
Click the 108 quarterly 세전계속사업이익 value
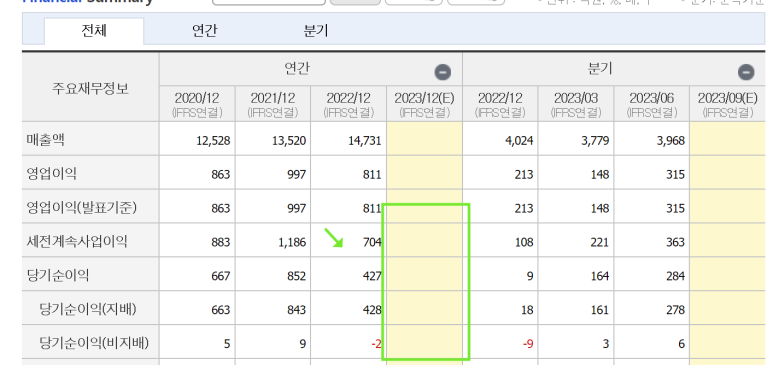(524, 242)
